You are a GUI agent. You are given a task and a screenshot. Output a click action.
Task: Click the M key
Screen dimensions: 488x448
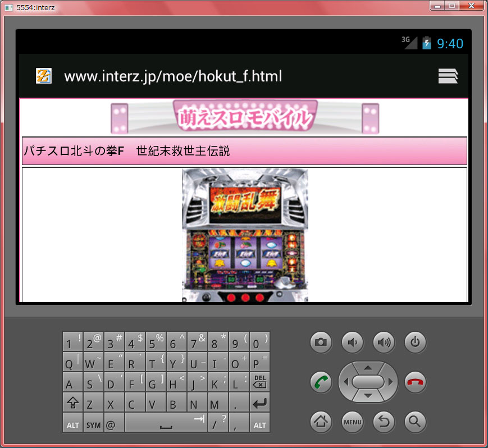[218, 403]
